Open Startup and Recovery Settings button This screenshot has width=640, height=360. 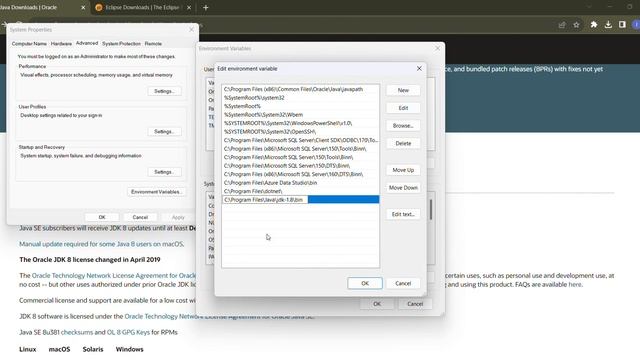164,172
